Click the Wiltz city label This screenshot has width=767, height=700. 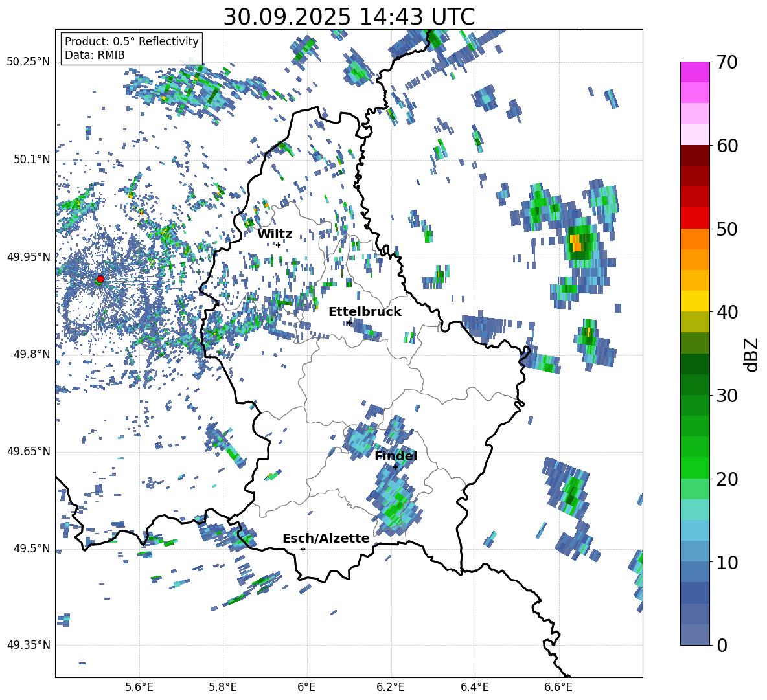tap(275, 234)
